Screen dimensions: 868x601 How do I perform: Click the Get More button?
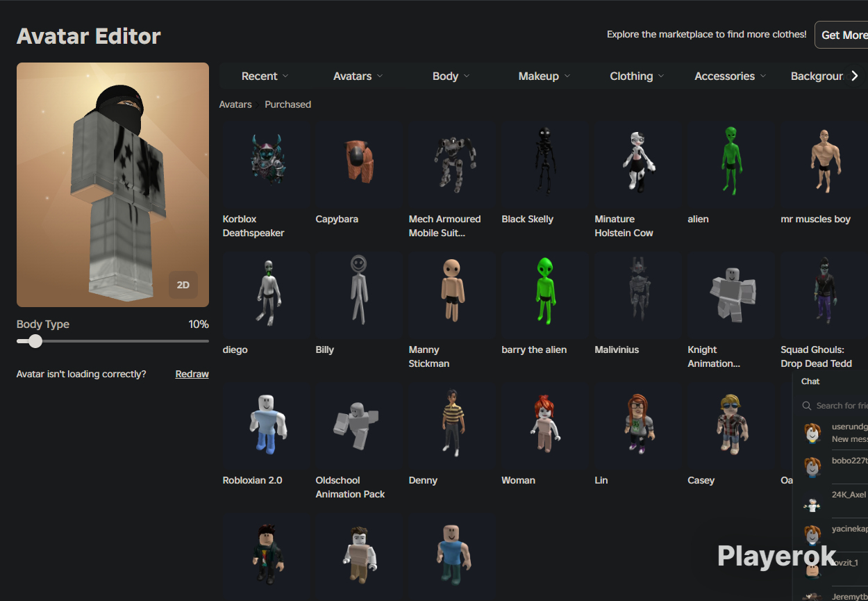[842, 35]
